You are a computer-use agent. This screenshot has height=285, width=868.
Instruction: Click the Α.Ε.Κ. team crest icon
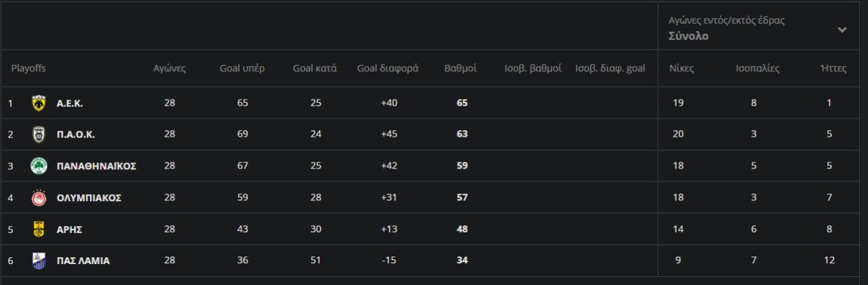coord(39,103)
